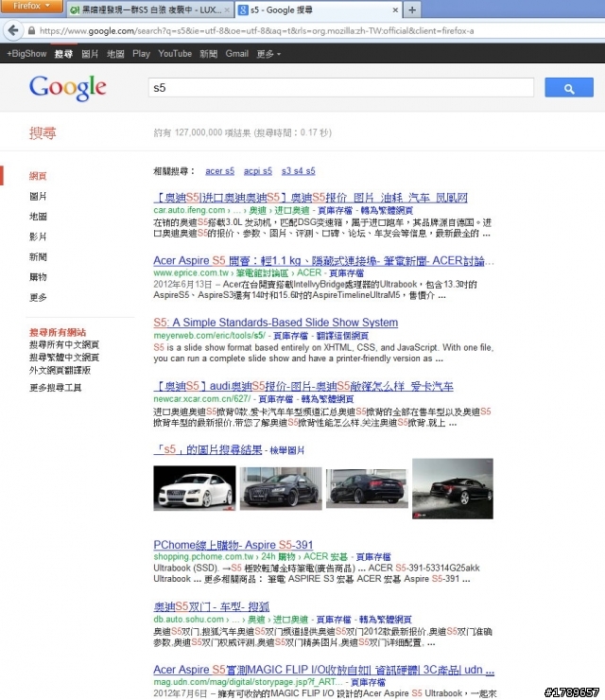
Task: Click 搜尋繁體中文網頁 filter
Action: tap(64, 358)
